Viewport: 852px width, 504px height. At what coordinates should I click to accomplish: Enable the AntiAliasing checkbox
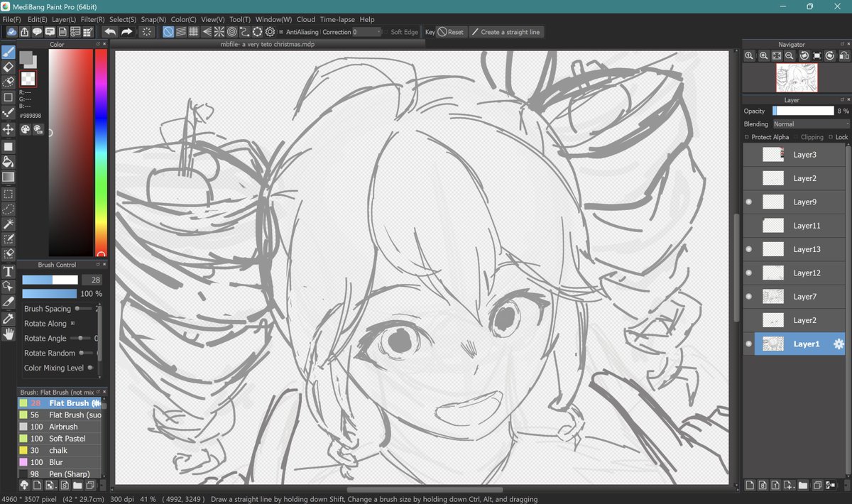click(281, 31)
